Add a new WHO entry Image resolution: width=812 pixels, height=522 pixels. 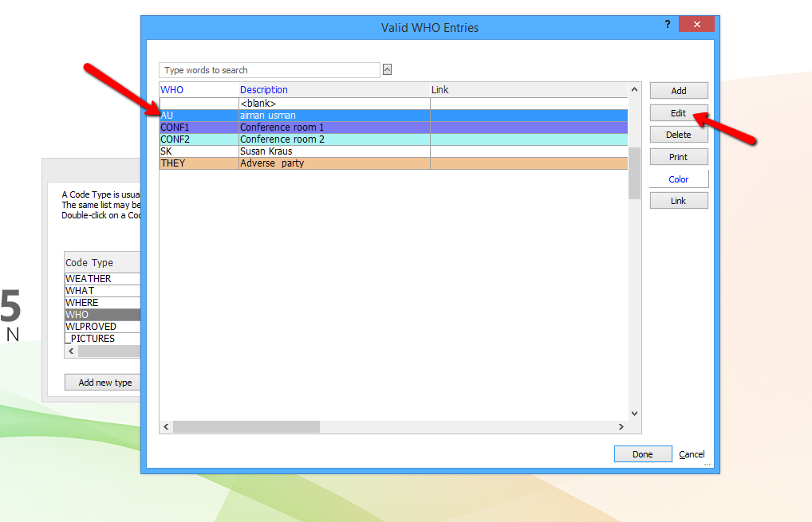tap(678, 90)
